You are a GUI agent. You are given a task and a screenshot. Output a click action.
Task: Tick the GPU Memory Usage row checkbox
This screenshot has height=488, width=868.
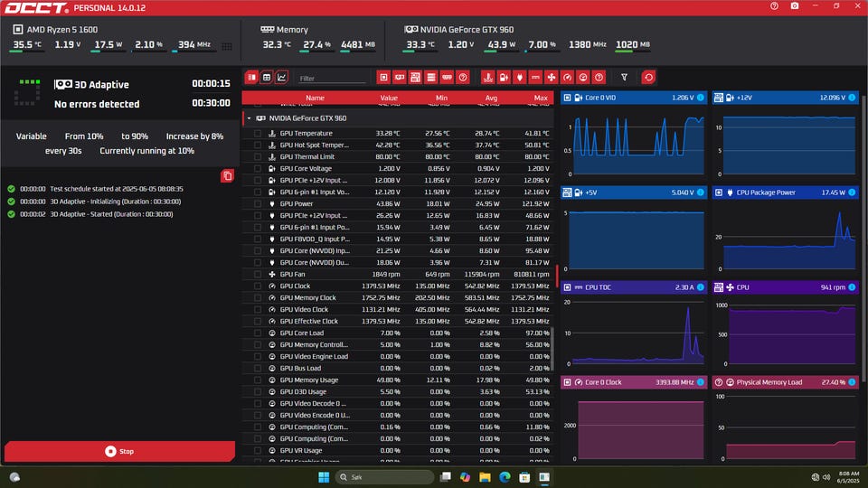coord(258,380)
